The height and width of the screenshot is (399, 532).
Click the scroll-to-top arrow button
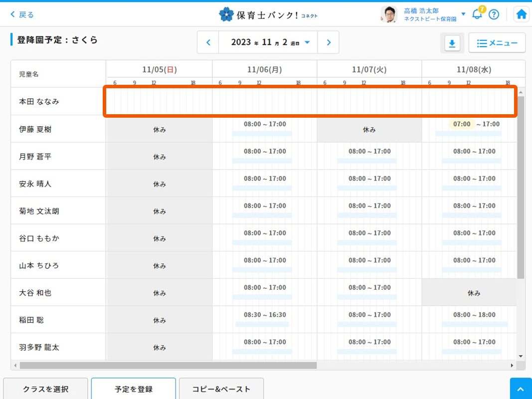pyautogui.click(x=521, y=389)
